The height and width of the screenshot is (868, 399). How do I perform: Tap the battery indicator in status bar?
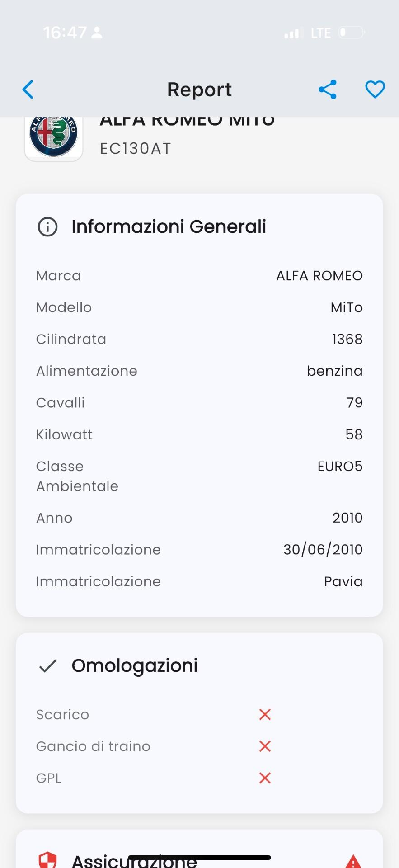pos(352,33)
